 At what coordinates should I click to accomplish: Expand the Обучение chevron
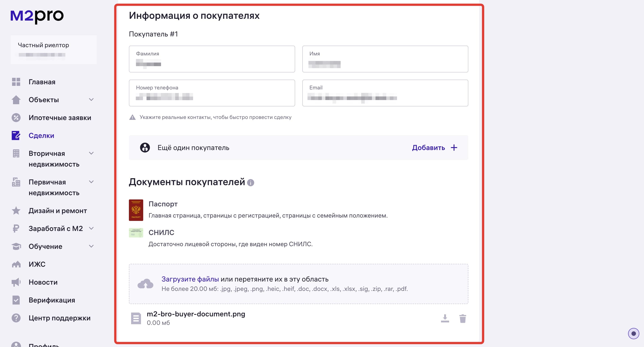[x=92, y=246]
